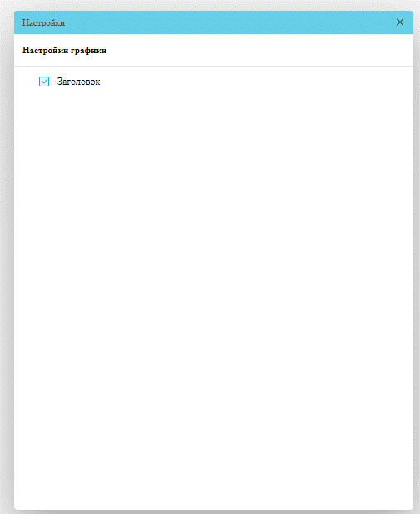Click the Заголовок label text
The height and width of the screenshot is (514, 420).
pyautogui.click(x=78, y=82)
